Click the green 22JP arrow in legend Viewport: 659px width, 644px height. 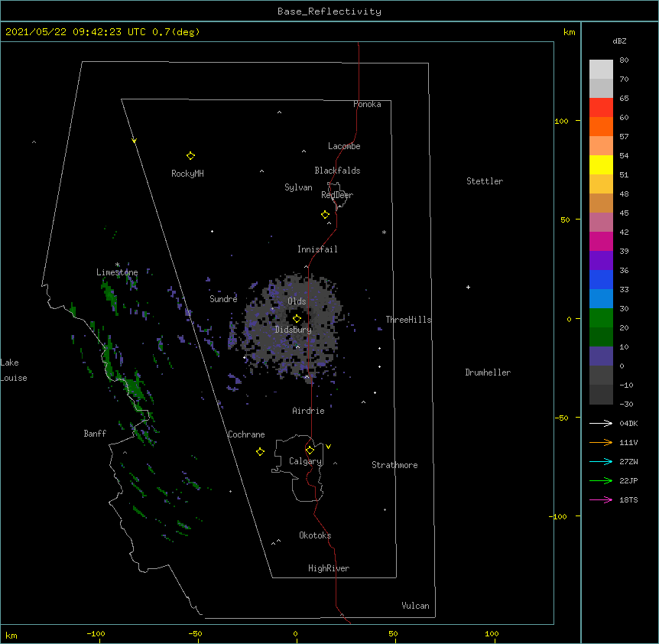[601, 480]
